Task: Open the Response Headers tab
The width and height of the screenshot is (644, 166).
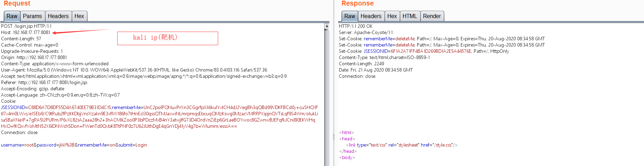Action: 371,16
